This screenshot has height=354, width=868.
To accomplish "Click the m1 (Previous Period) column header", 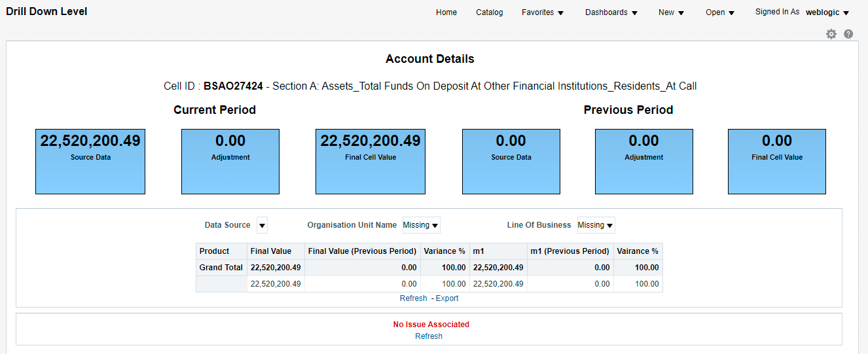I will pos(570,251).
